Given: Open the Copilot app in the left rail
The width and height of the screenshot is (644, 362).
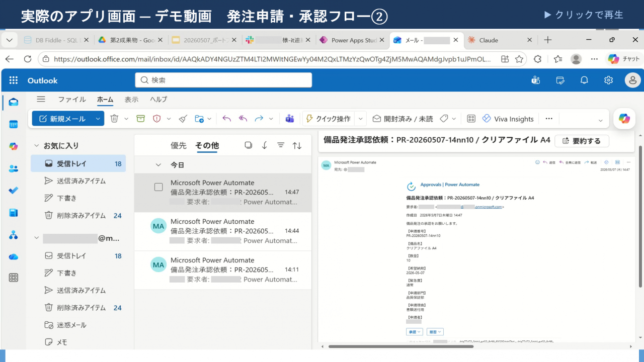Looking at the screenshot, I should pyautogui.click(x=14, y=146).
